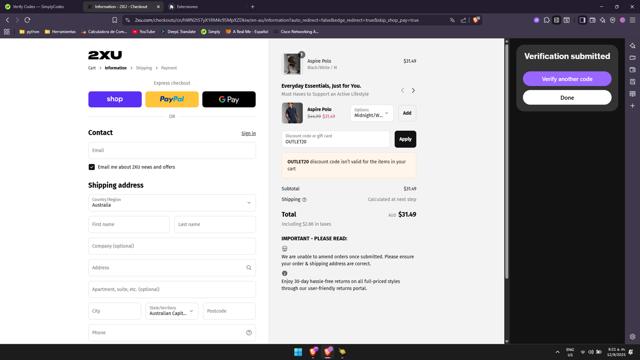
Task: Toggle the browser sidebar panel icon
Action: point(582,20)
